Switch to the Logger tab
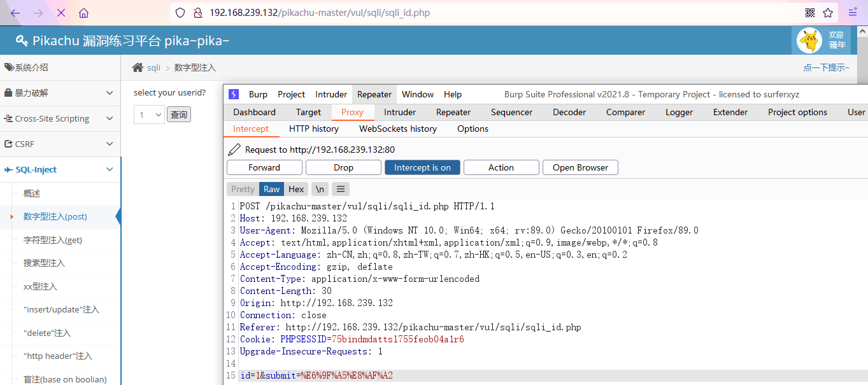 click(x=679, y=112)
